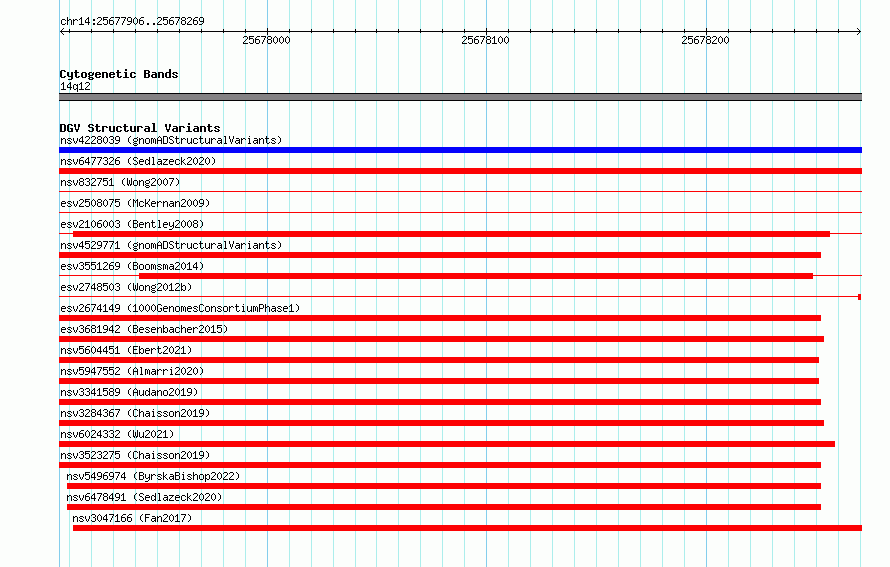Select the DGV Structural Variants track title
This screenshot has width=890, height=567.
tap(140, 128)
